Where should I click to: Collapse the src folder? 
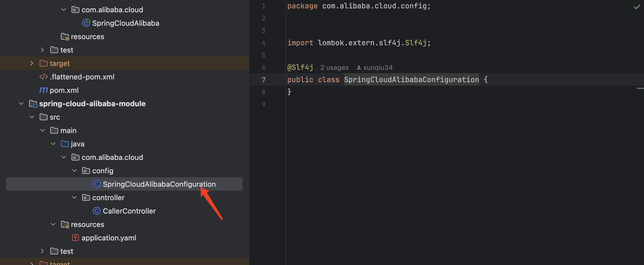(x=32, y=117)
